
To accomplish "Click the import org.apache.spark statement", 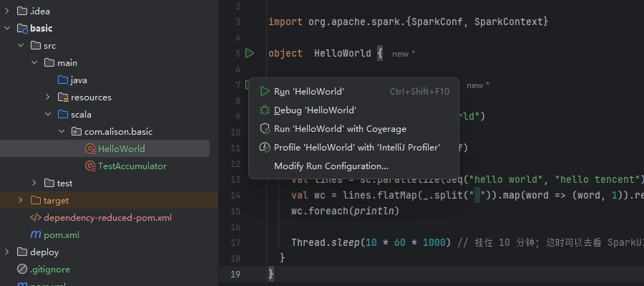I will coord(409,22).
